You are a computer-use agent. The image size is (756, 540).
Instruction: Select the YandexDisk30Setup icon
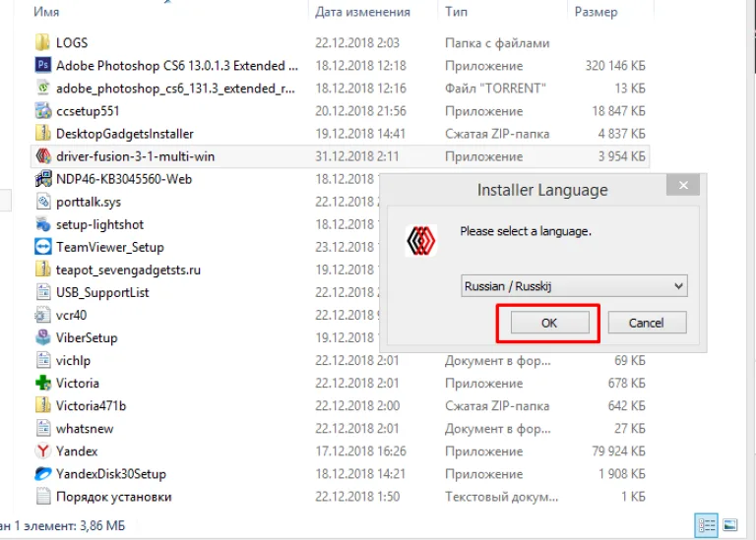pos(42,473)
